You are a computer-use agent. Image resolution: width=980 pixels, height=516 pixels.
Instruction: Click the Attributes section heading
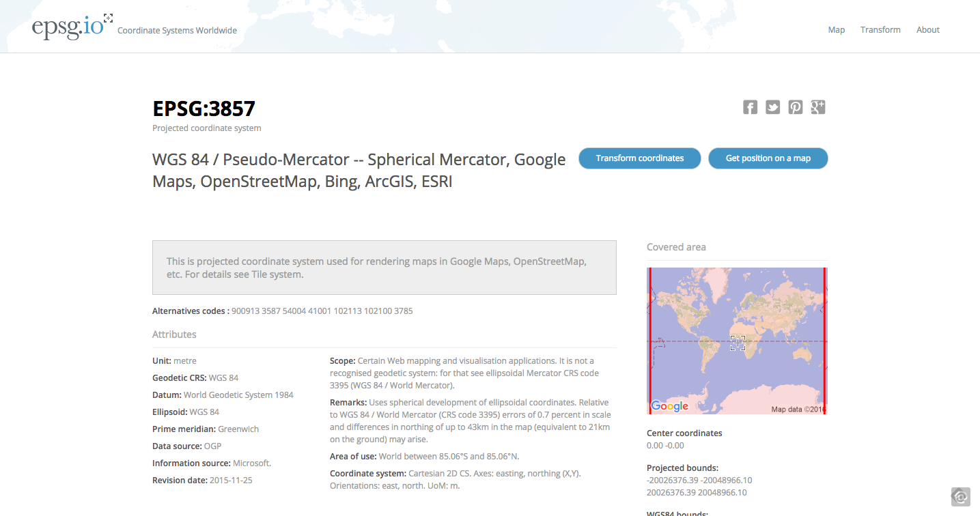pos(174,334)
